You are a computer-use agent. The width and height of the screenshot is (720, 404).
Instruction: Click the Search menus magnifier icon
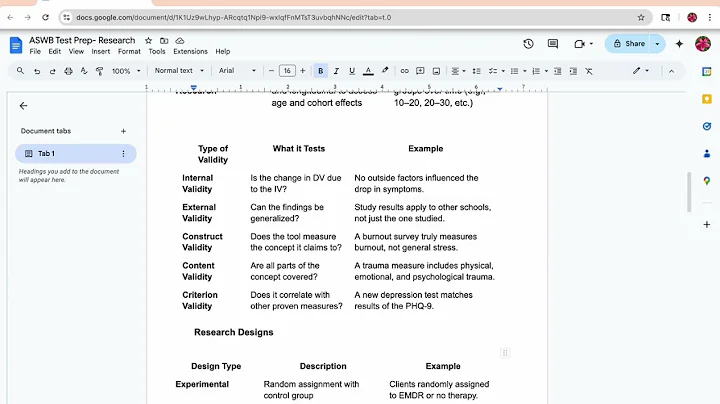(20, 71)
